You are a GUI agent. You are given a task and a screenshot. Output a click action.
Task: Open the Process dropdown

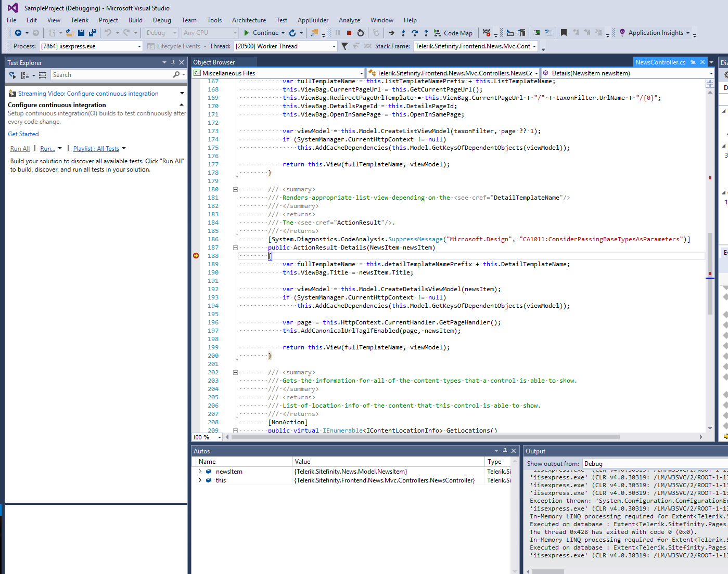[x=139, y=46]
